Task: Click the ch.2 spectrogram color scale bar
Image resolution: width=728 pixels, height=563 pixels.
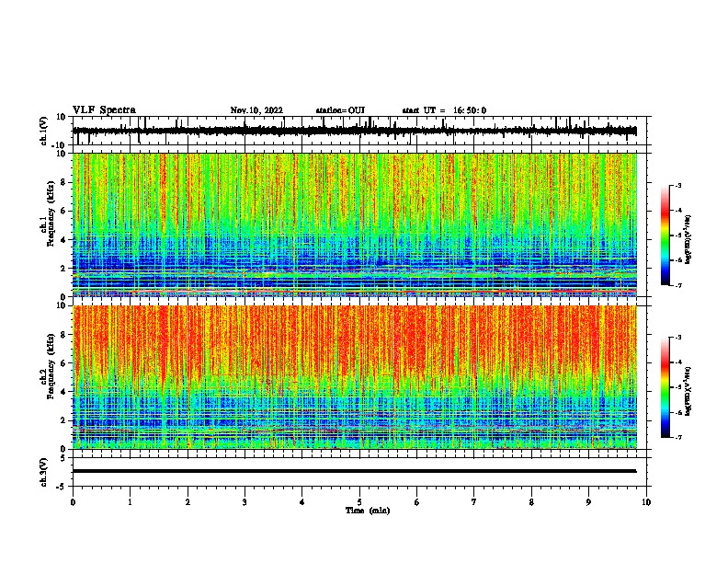Action: (665, 387)
